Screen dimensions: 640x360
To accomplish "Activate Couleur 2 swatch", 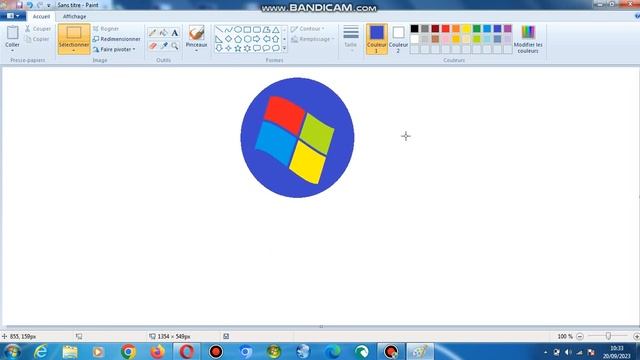I will tap(398, 39).
